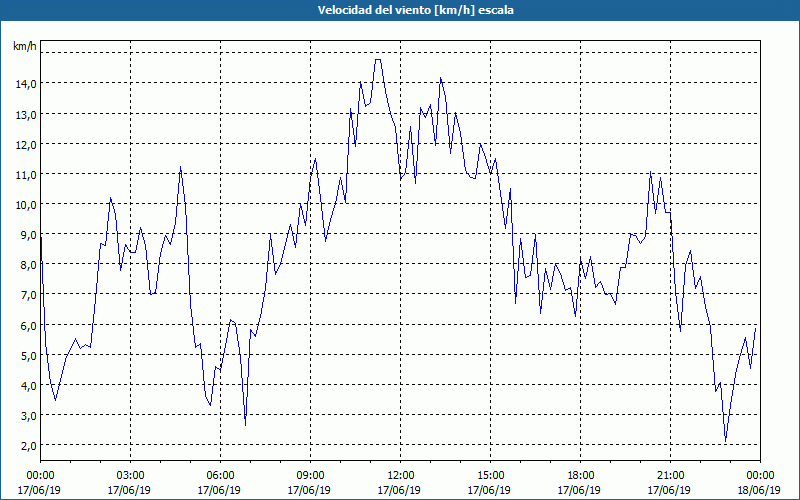Select the 10,0 y-axis label
The height and width of the screenshot is (500, 800).
click(26, 205)
